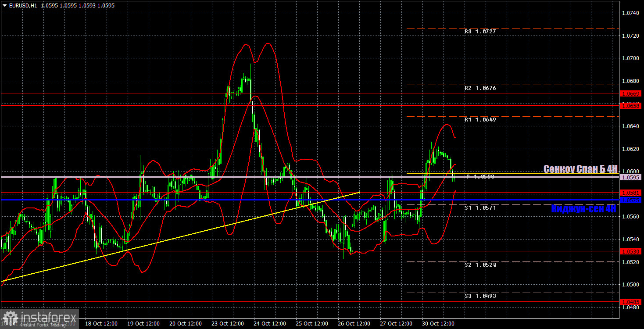Click the 19 Oct 12:00 time label
Image resolution: width=644 pixels, height=329 pixels.
(143, 324)
